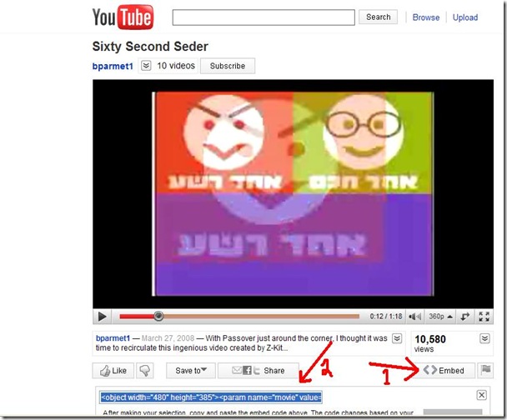Click the video progress slider knob
507x420 pixels.
pos(158,316)
